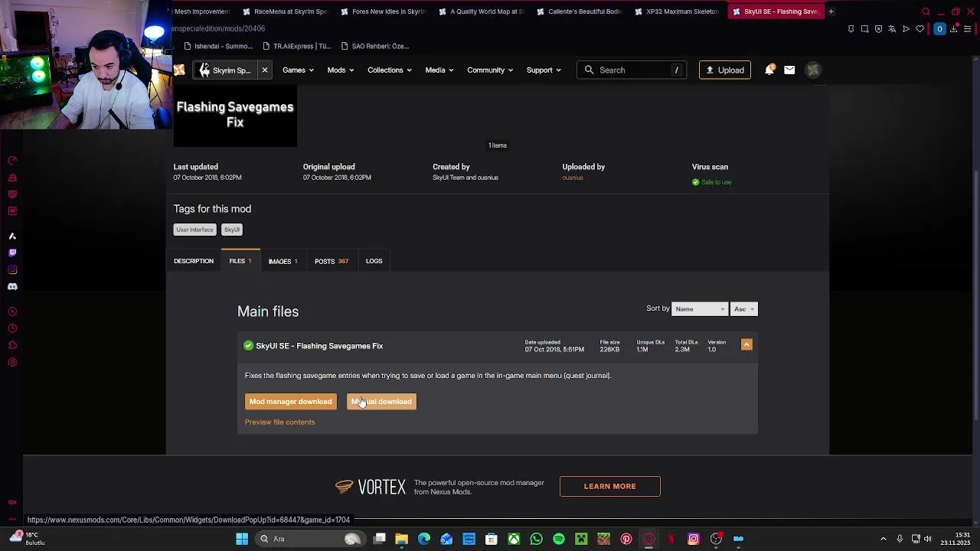This screenshot has width=980, height=551.
Task: Open the sidebar settings gear icon
Action: 12,362
